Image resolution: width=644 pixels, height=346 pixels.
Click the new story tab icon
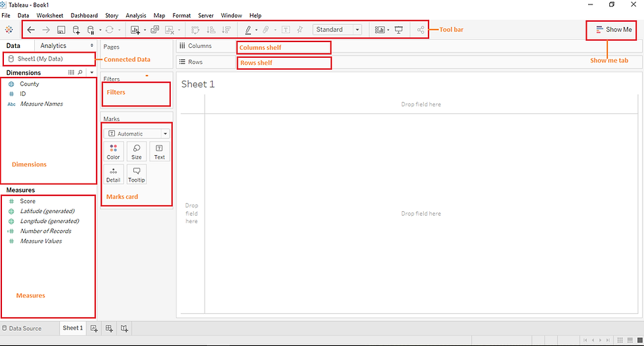click(124, 328)
